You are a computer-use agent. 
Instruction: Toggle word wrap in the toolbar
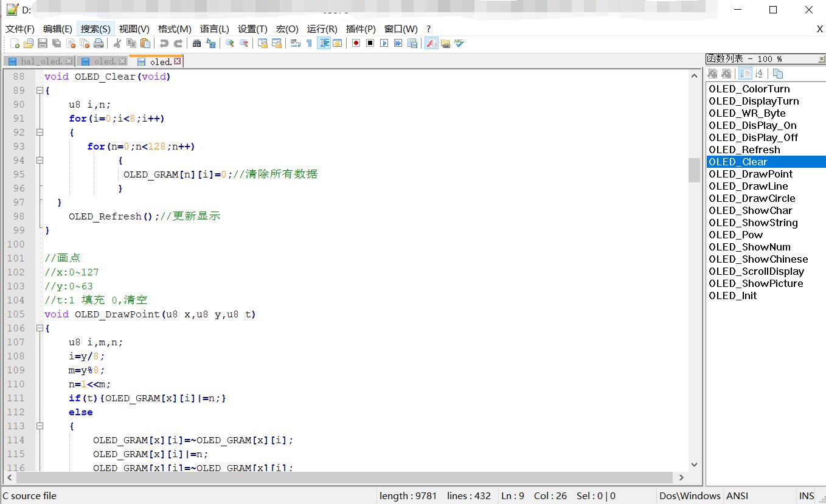(x=295, y=43)
